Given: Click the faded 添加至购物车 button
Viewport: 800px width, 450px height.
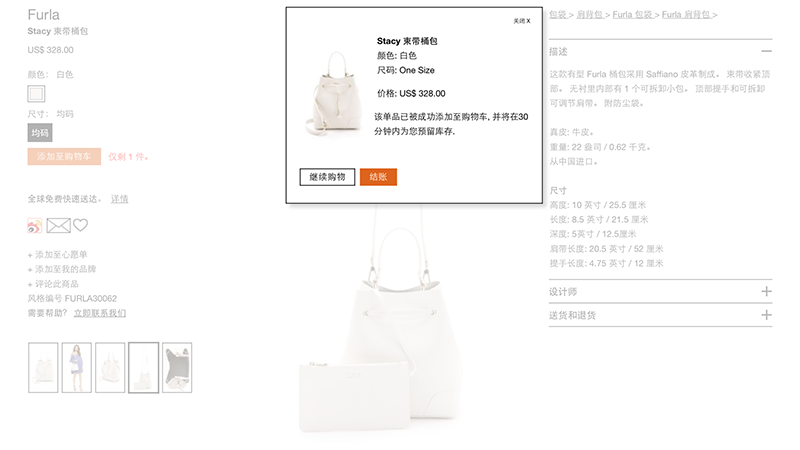Looking at the screenshot, I should click(x=64, y=157).
